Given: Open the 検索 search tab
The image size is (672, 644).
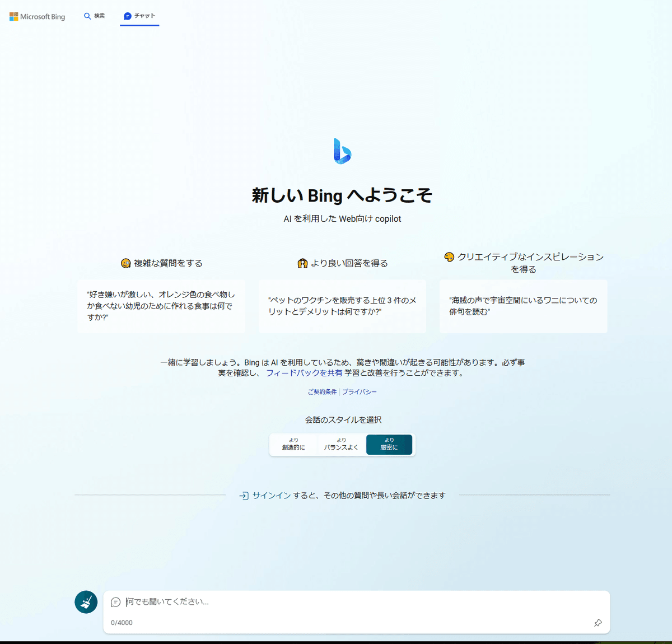Looking at the screenshot, I should coord(94,16).
